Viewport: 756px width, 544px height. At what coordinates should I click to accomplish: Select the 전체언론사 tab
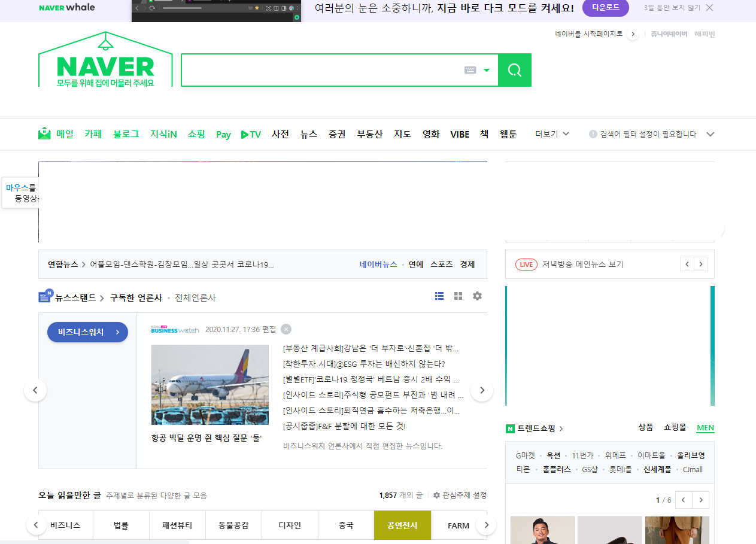click(x=195, y=297)
